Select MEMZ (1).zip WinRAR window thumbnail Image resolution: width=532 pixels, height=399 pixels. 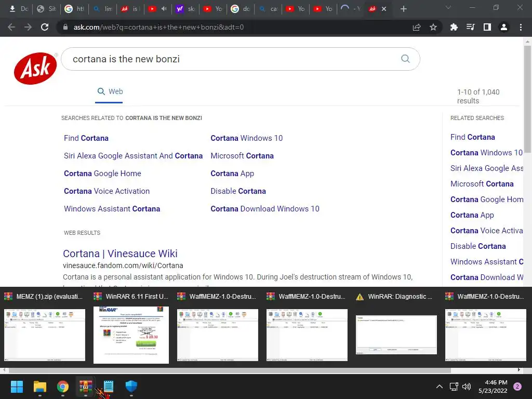pos(45,328)
